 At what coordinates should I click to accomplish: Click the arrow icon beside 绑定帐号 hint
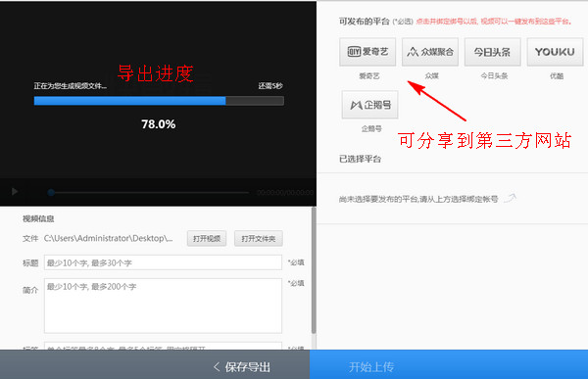click(511, 198)
